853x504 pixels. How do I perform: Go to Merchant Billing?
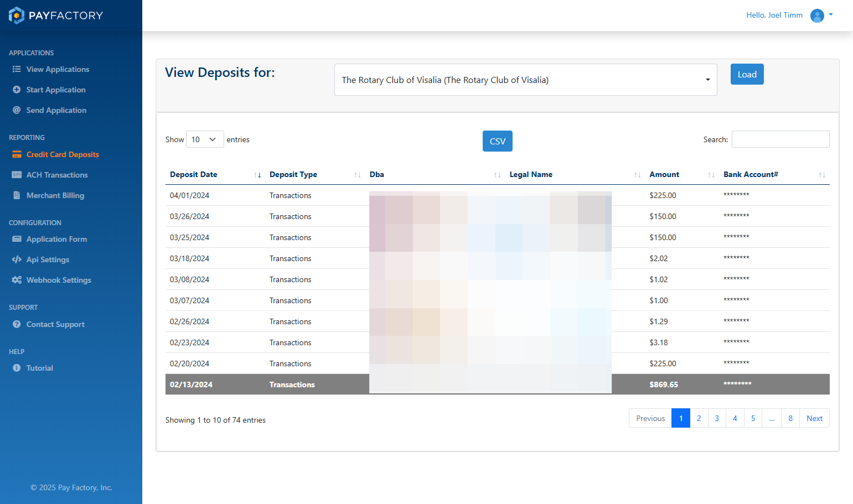tap(55, 195)
